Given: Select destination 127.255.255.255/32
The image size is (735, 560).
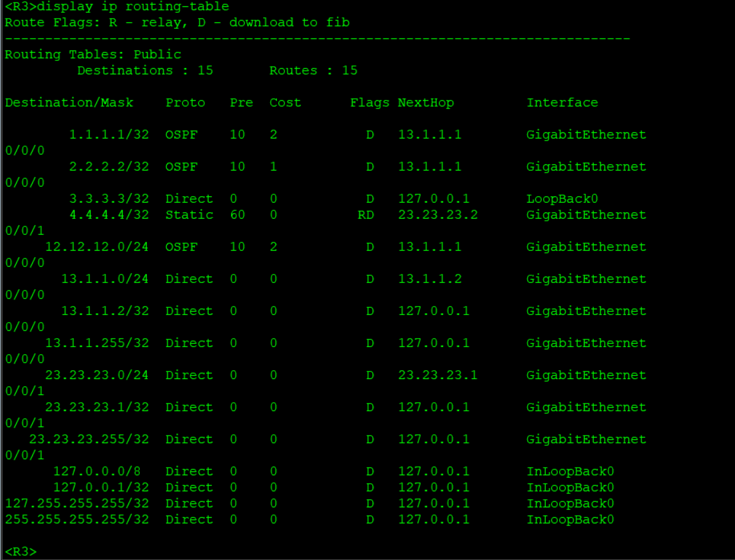Looking at the screenshot, I should tap(77, 504).
